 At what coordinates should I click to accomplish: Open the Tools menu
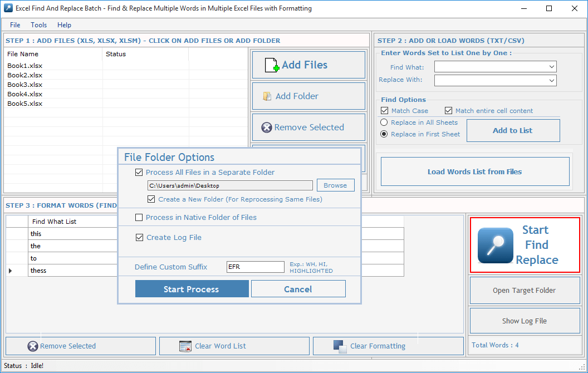click(38, 24)
